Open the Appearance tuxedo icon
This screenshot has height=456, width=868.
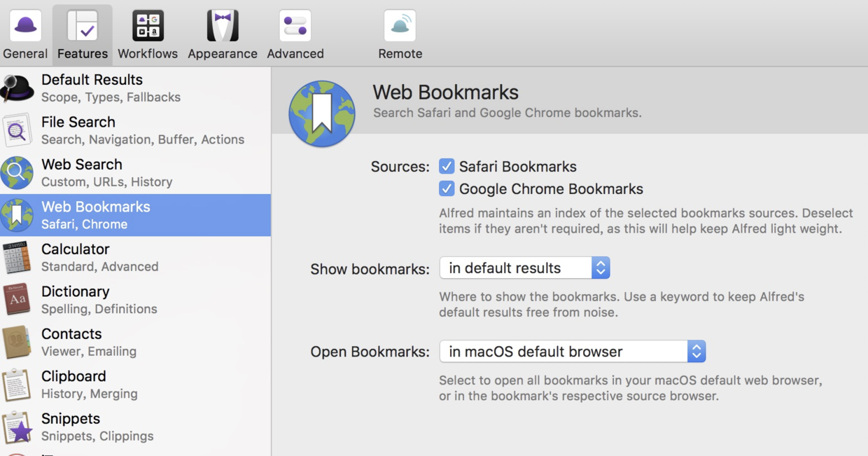223,26
